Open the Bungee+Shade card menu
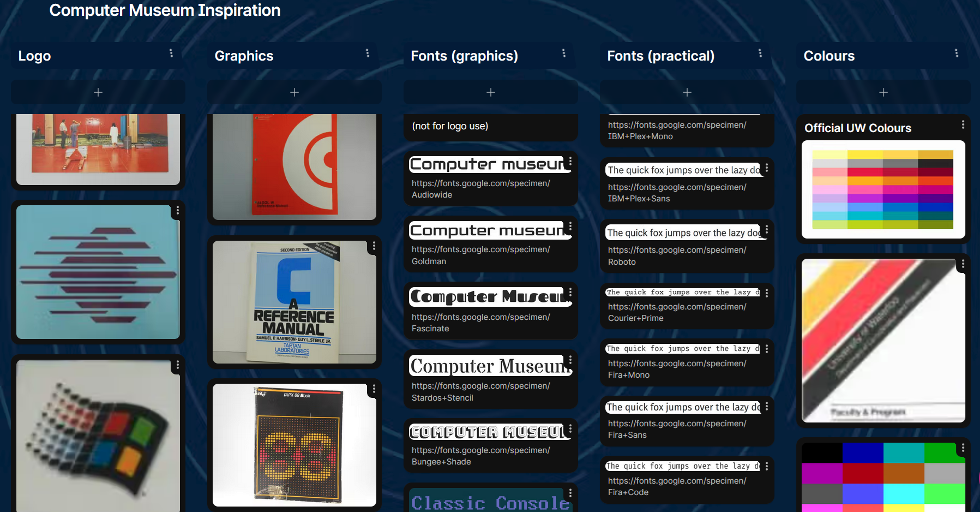 (x=570, y=428)
